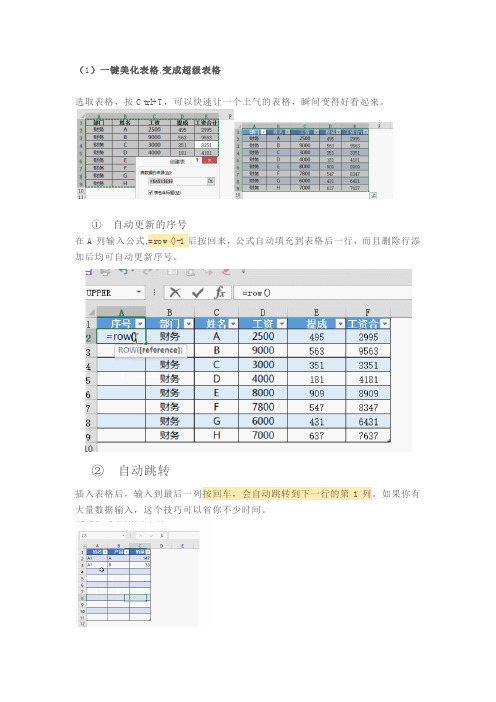Viewport: 496px width, 702px height.
Task: Select column B header in the middle sheet
Action: [x=170, y=312]
